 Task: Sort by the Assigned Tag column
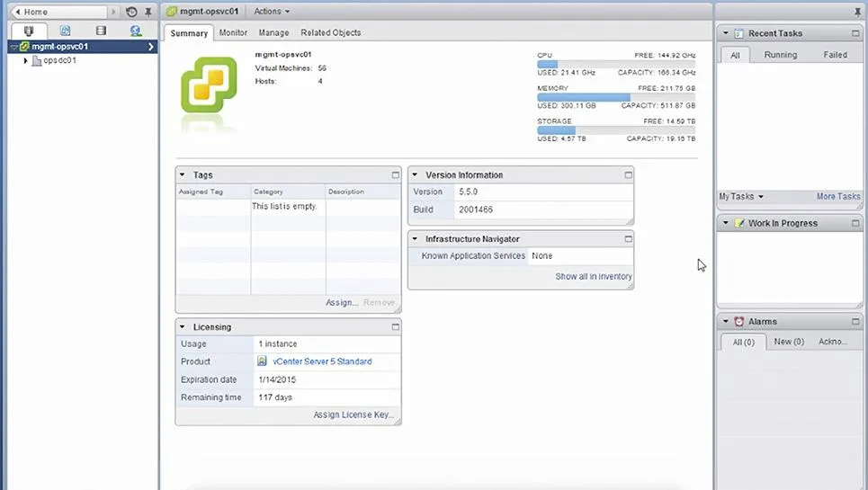pos(213,192)
